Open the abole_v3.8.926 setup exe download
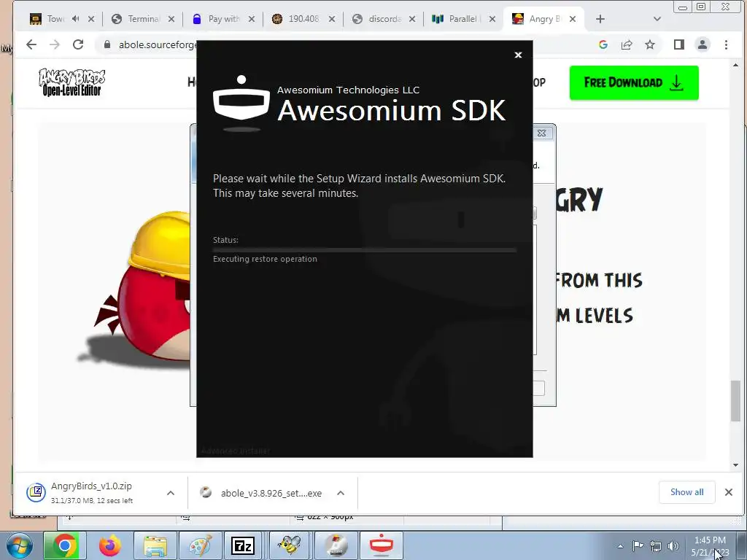The width and height of the screenshot is (747, 560). (x=261, y=493)
